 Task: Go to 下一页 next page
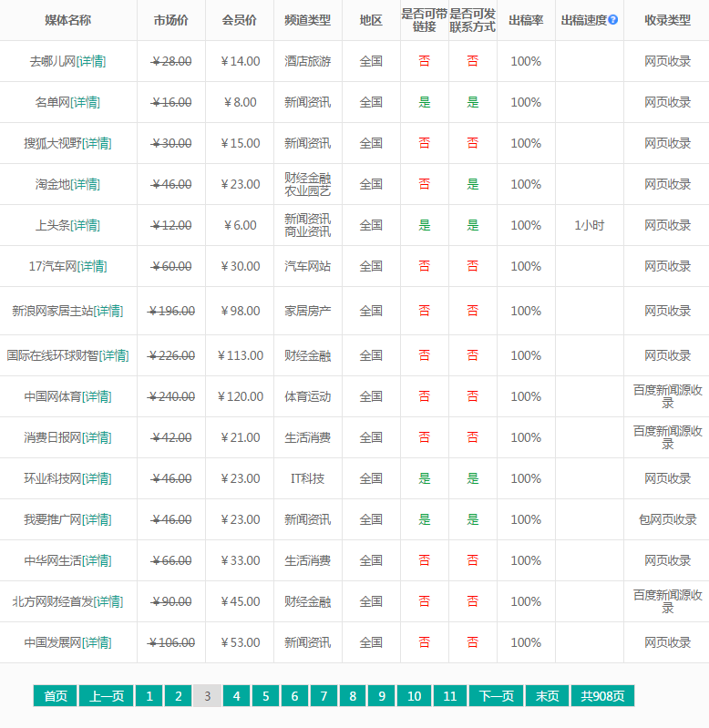[x=497, y=696]
